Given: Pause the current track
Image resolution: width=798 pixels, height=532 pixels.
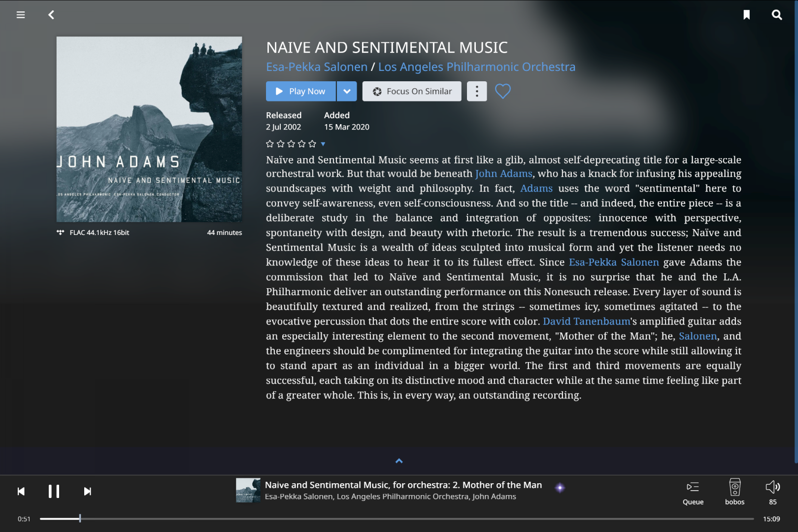Looking at the screenshot, I should click(x=54, y=491).
